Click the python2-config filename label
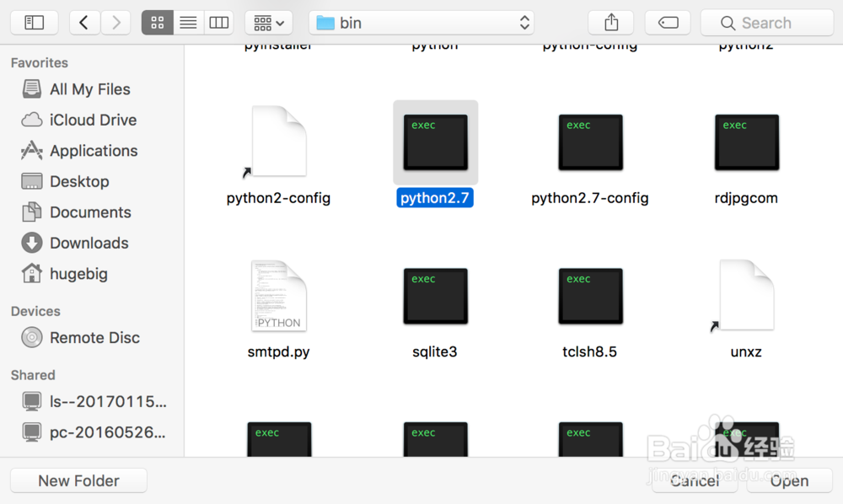The image size is (843, 504). pos(278,198)
